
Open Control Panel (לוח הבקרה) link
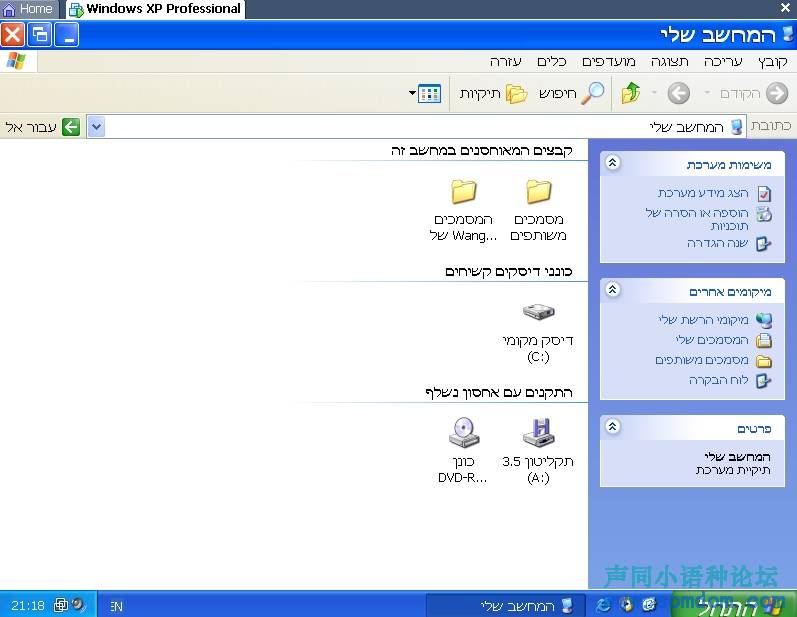coord(718,380)
